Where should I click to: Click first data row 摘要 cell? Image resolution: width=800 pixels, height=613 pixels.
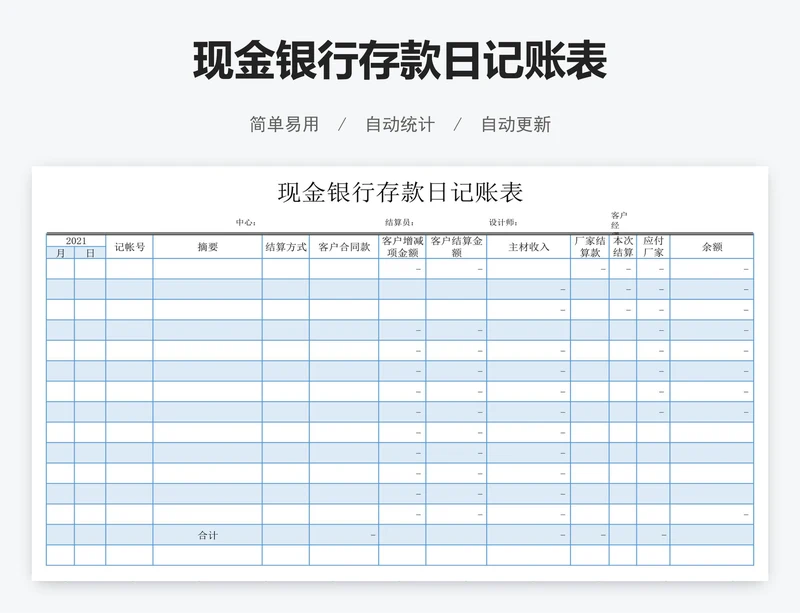point(208,269)
